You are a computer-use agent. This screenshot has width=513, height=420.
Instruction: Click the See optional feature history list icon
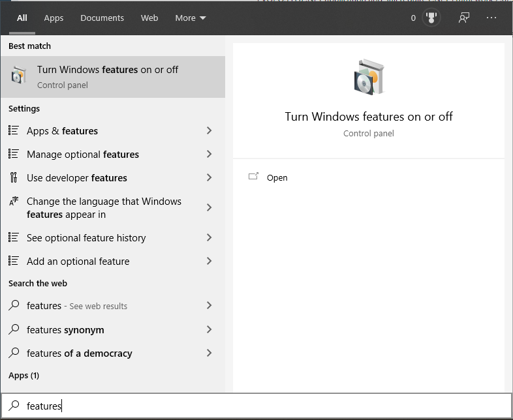[14, 237]
